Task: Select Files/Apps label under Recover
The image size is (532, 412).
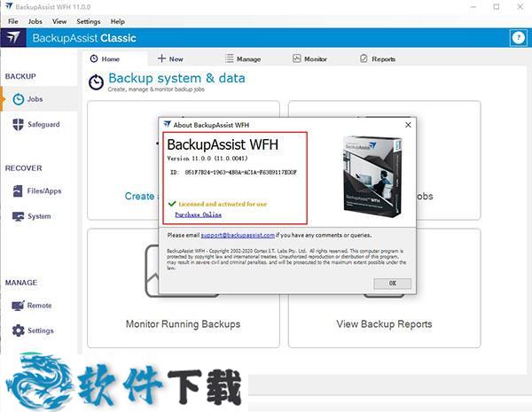Action: pos(44,190)
